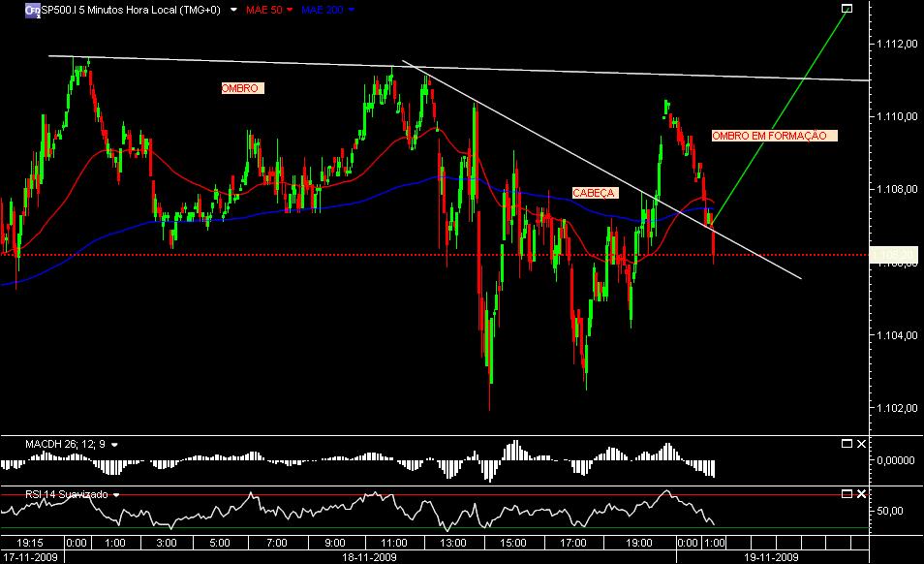Open the MAE 50 indicator dropdown

coord(290,10)
